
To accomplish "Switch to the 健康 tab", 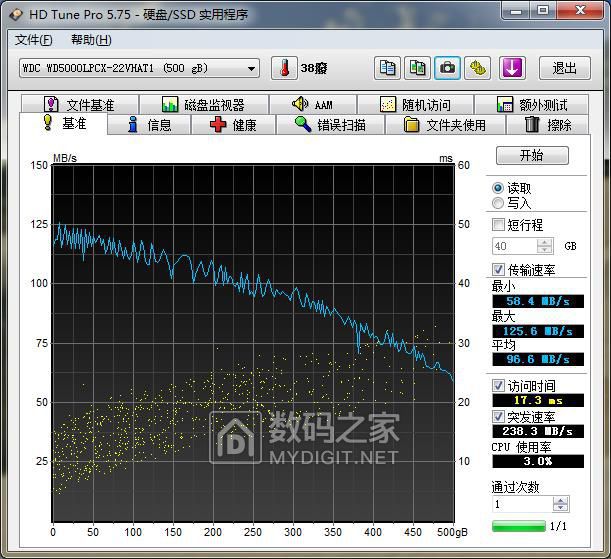I will 233,125.
